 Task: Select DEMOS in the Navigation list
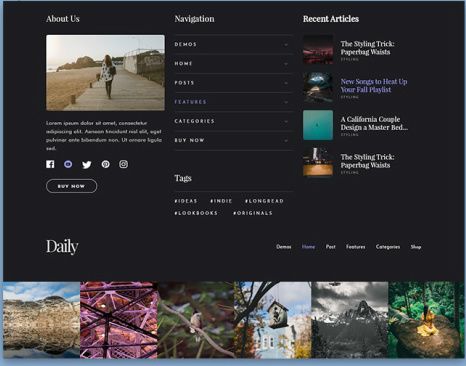click(185, 44)
